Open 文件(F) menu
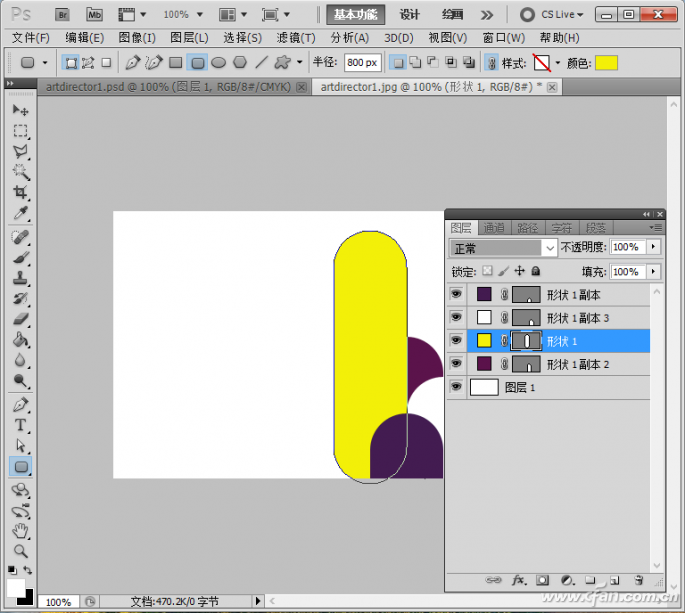This screenshot has height=613, width=685. click(31, 38)
